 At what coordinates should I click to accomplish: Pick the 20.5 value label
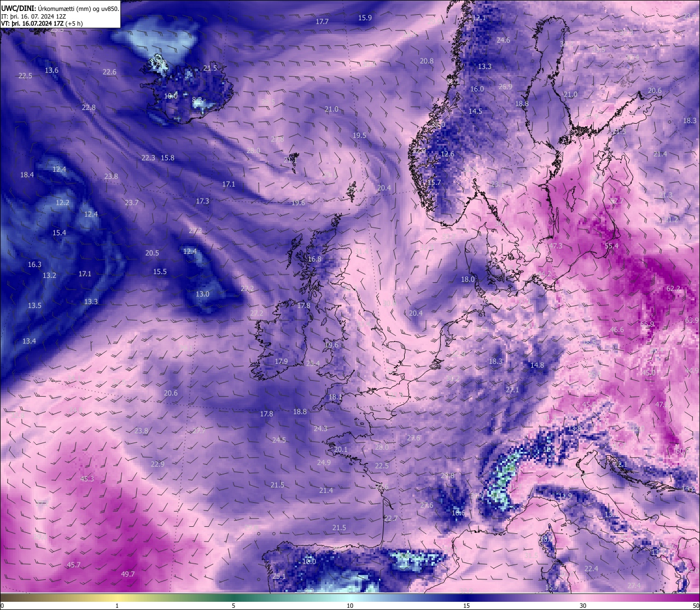click(x=152, y=253)
